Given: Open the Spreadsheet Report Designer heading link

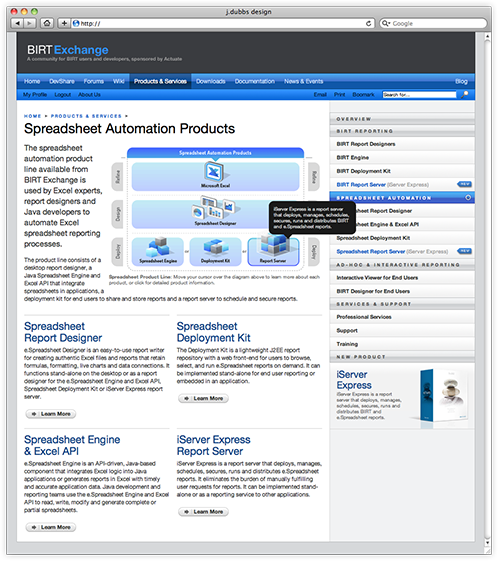Looking at the screenshot, I should [x=63, y=332].
